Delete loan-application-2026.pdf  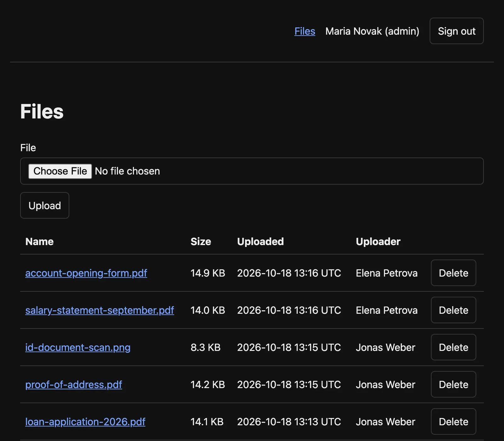tap(453, 421)
